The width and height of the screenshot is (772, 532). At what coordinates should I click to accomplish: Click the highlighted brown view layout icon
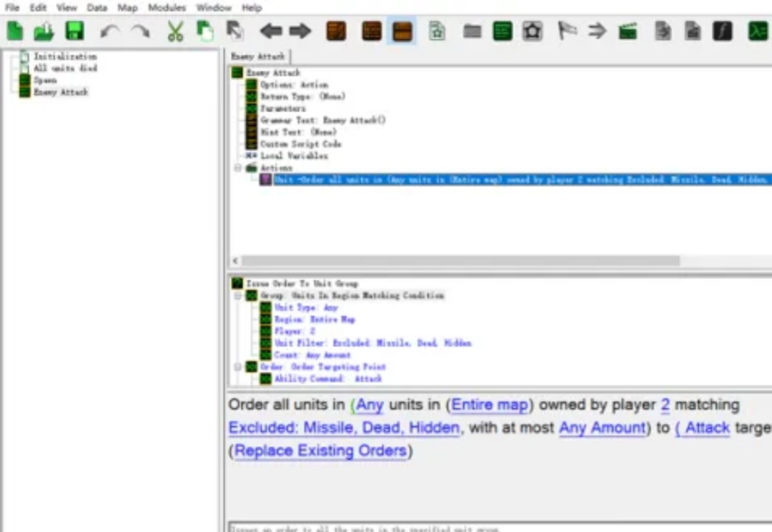(x=402, y=31)
